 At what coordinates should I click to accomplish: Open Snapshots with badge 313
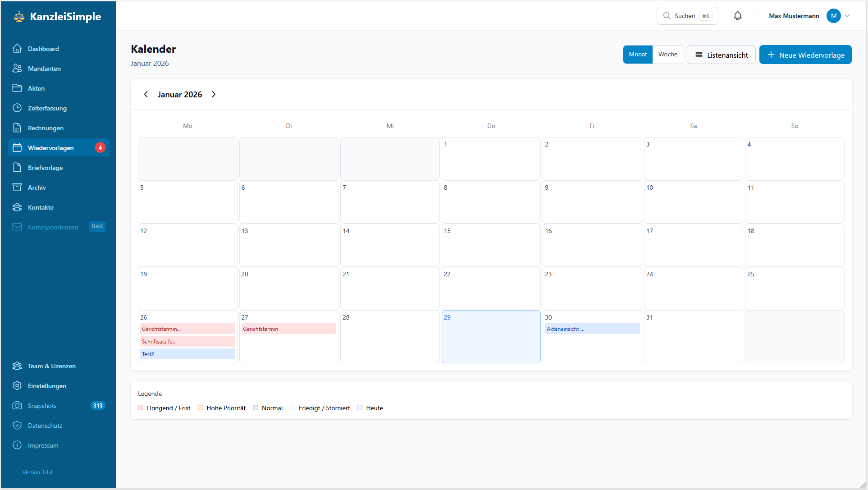[42, 406]
